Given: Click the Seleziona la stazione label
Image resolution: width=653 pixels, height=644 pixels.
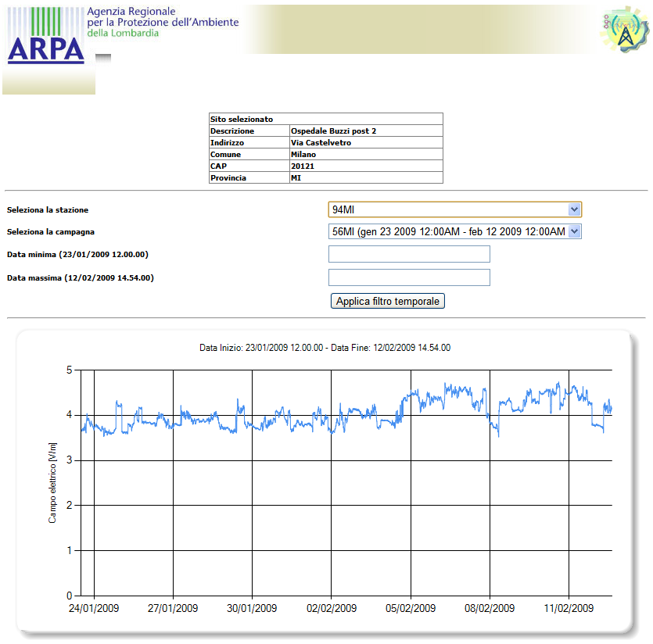Looking at the screenshot, I should pyautogui.click(x=48, y=210).
